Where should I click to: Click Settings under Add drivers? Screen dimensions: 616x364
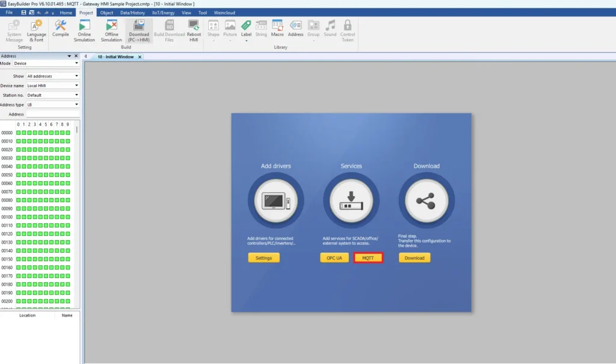[263, 258]
